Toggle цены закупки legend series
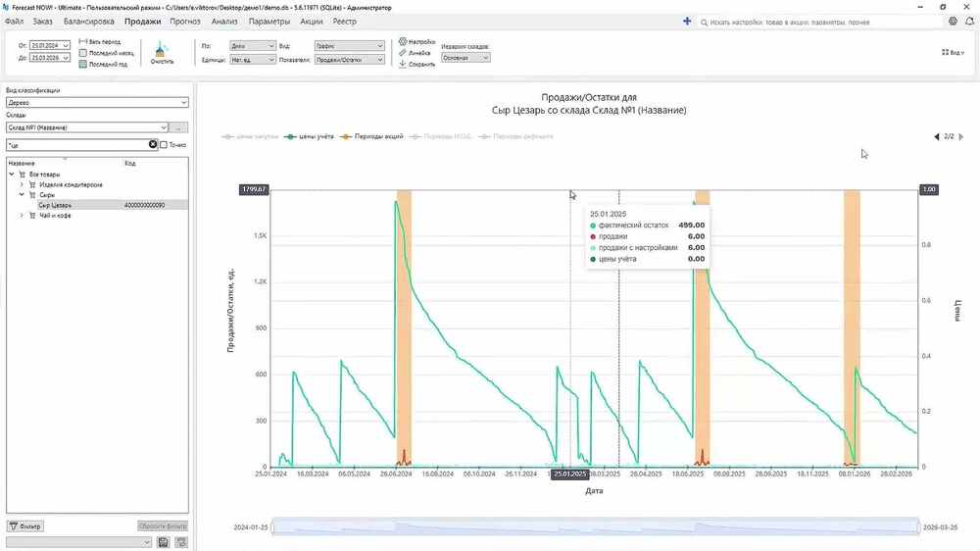The height and width of the screenshot is (551, 980). point(250,136)
